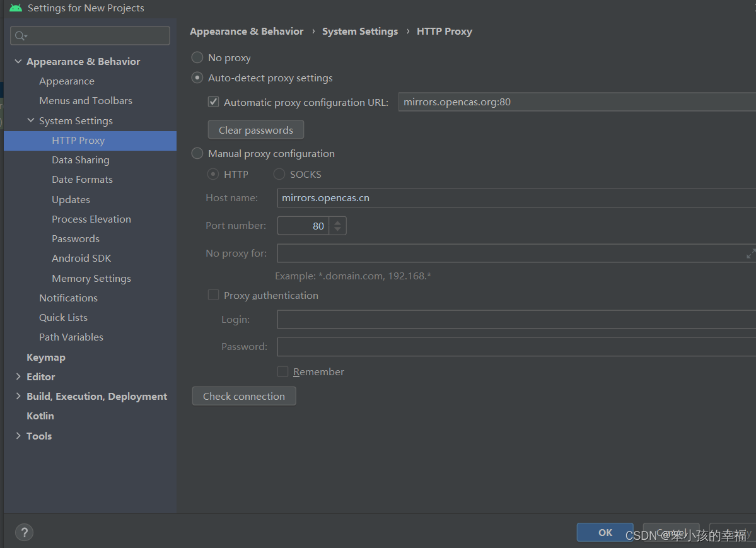The height and width of the screenshot is (548, 756).
Task: Open the Date Formats settings page
Action: click(x=82, y=180)
